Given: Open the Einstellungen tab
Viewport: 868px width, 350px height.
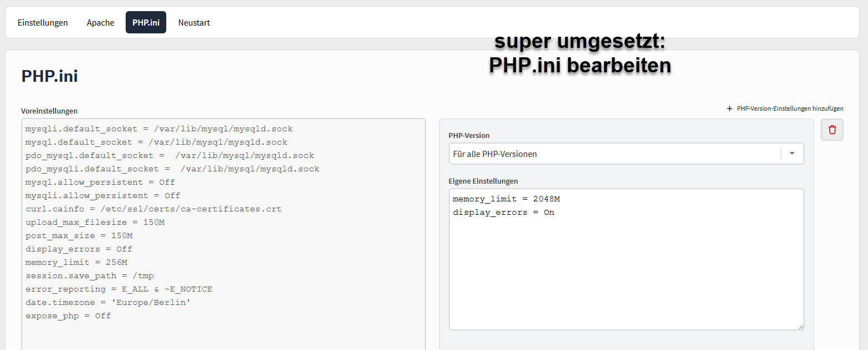Looking at the screenshot, I should pyautogui.click(x=43, y=23).
